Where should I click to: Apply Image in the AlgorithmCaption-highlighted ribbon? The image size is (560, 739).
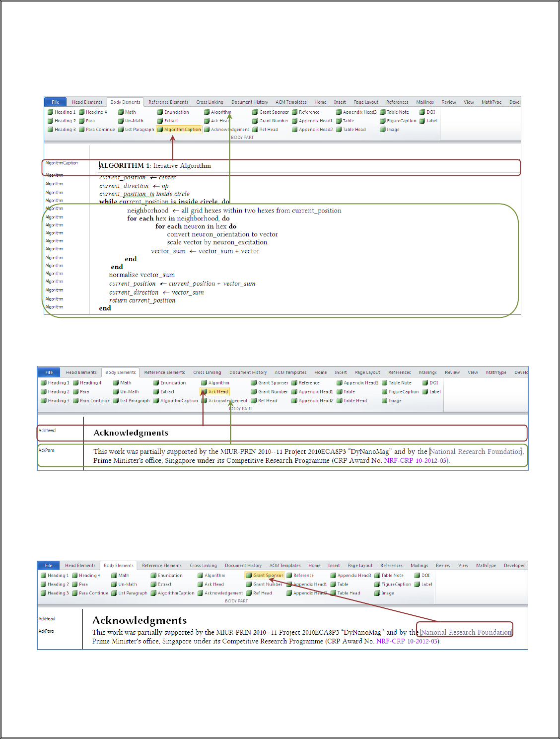tap(390, 130)
